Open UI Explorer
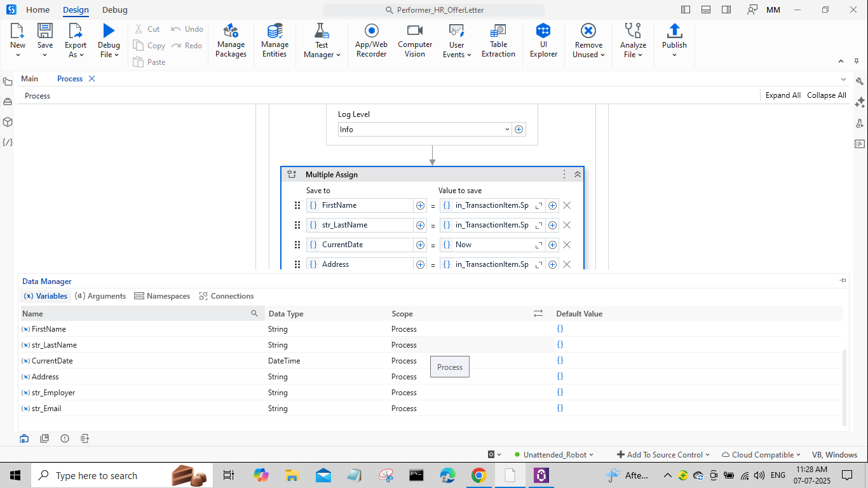 click(x=543, y=41)
